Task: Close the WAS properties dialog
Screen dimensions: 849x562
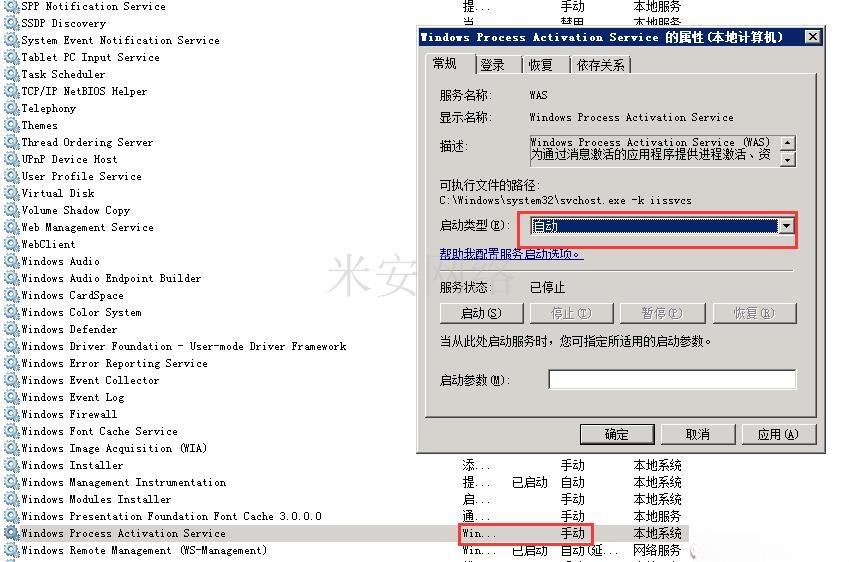Action: click(812, 37)
